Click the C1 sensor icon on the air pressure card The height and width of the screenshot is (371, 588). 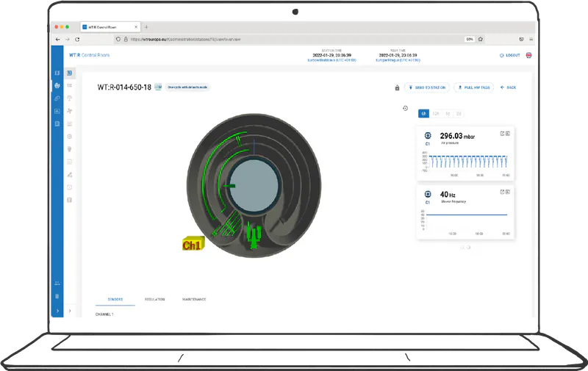coord(428,136)
